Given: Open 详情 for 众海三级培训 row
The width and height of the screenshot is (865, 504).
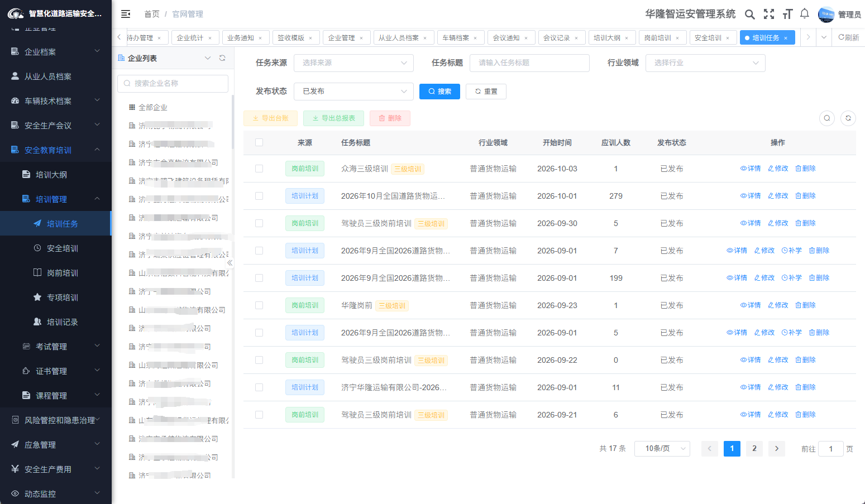Looking at the screenshot, I should [x=751, y=169].
